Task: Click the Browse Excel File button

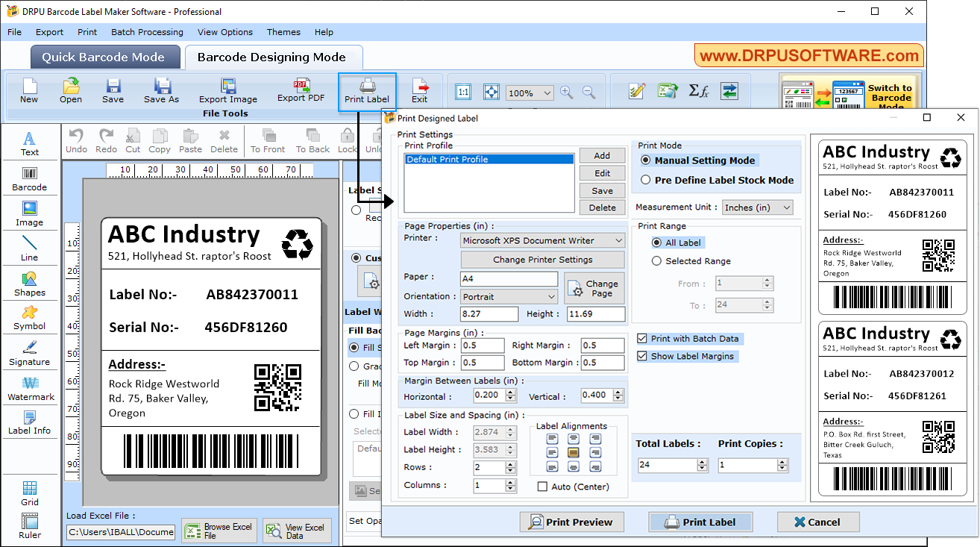Action: (219, 529)
